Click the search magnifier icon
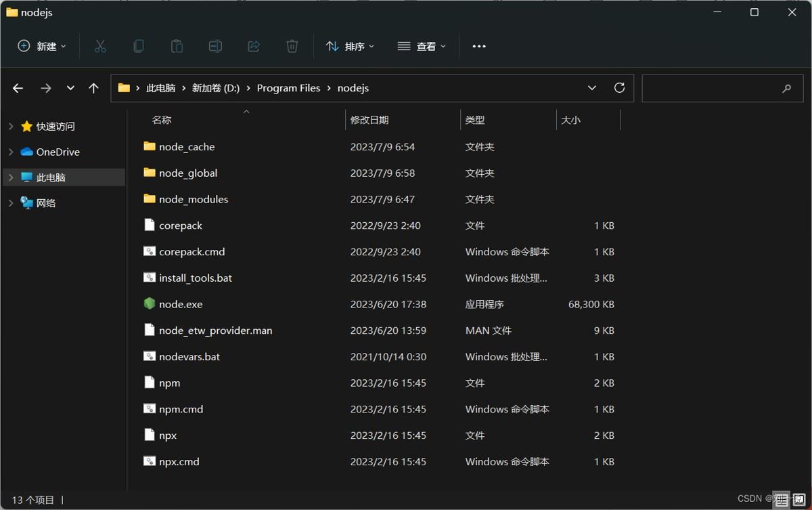The image size is (812, 510). coord(786,88)
